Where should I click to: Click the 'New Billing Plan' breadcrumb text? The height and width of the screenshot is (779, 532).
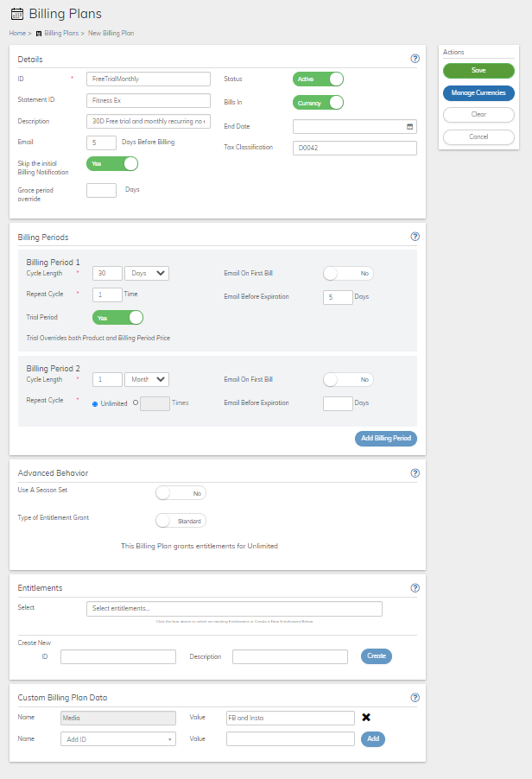click(x=111, y=34)
